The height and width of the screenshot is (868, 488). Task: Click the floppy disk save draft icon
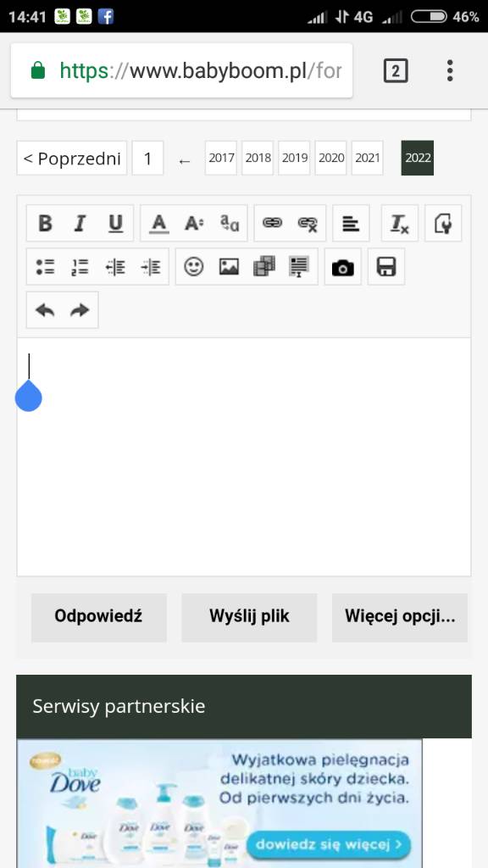[x=386, y=267]
